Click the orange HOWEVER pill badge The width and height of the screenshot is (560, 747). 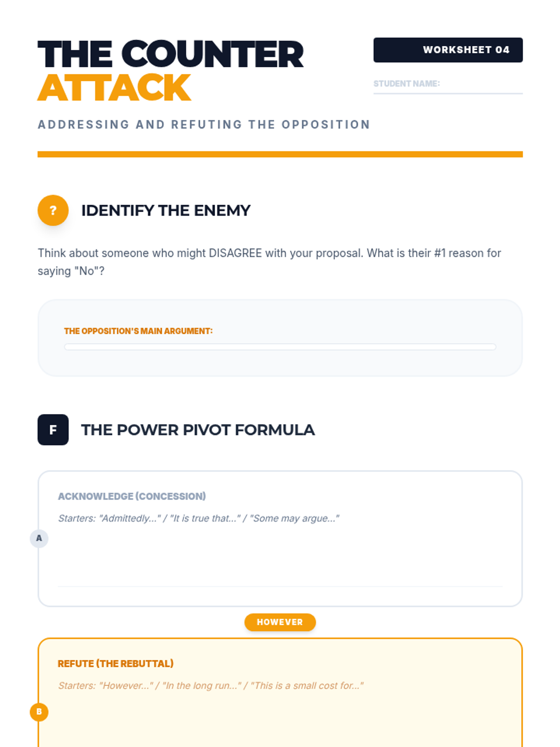coord(280,622)
